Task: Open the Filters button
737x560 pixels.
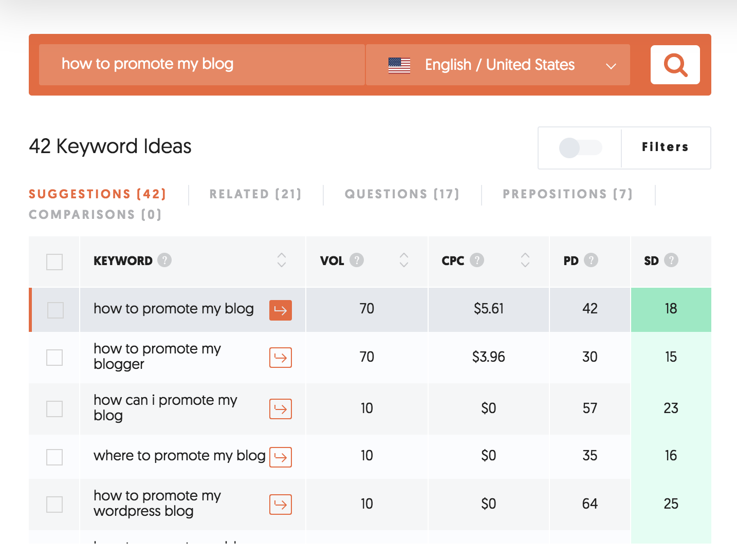Action: click(x=665, y=147)
